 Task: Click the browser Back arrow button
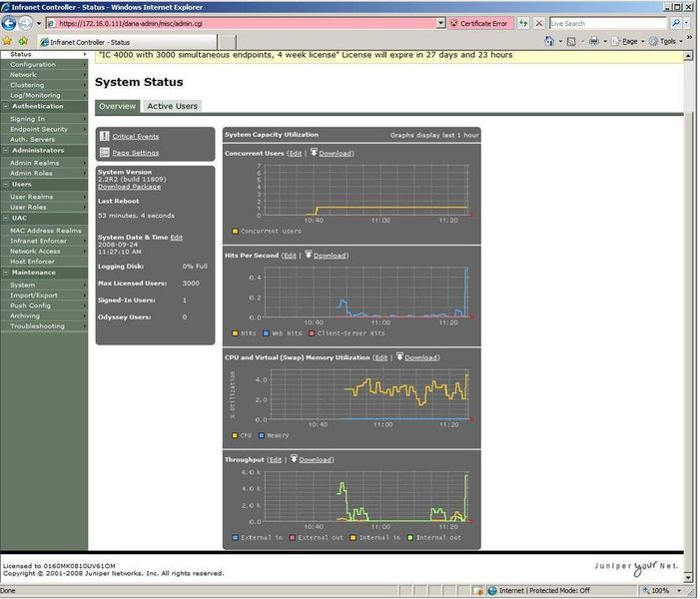coord(8,23)
